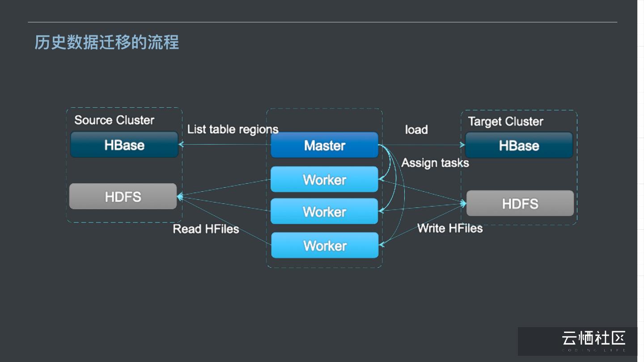
Task: Click the HDFS box in Source Cluster
Action: tap(123, 197)
